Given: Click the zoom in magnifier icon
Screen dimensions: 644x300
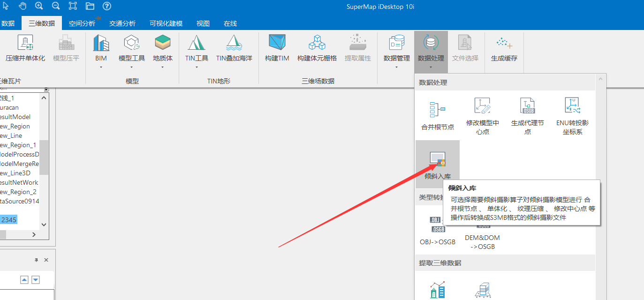Looking at the screenshot, I should [x=39, y=6].
